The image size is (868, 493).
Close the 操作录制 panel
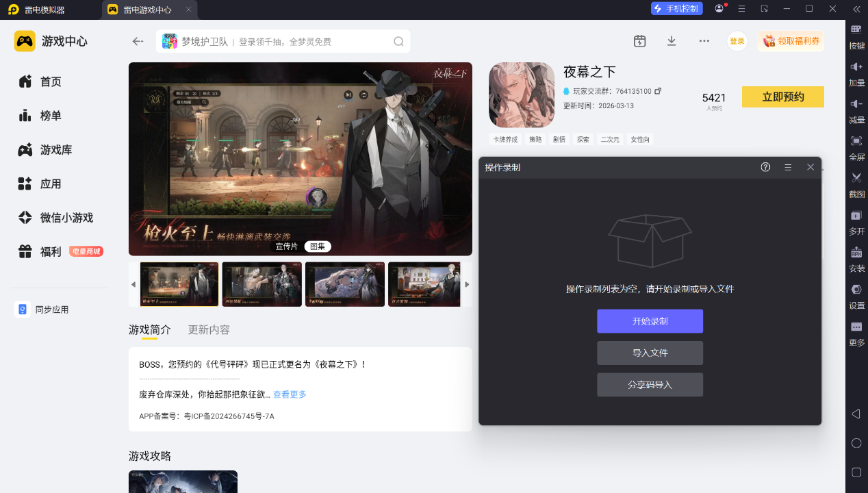point(810,167)
